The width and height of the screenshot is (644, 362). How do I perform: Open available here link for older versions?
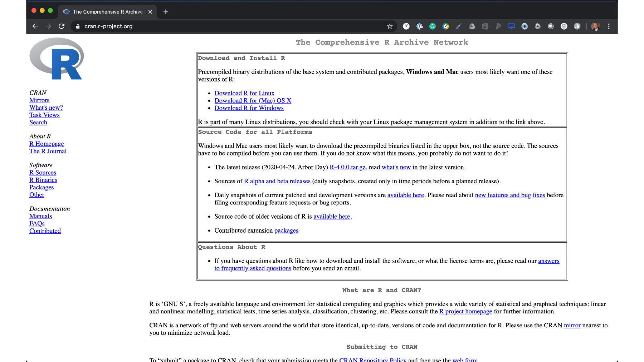click(x=332, y=217)
